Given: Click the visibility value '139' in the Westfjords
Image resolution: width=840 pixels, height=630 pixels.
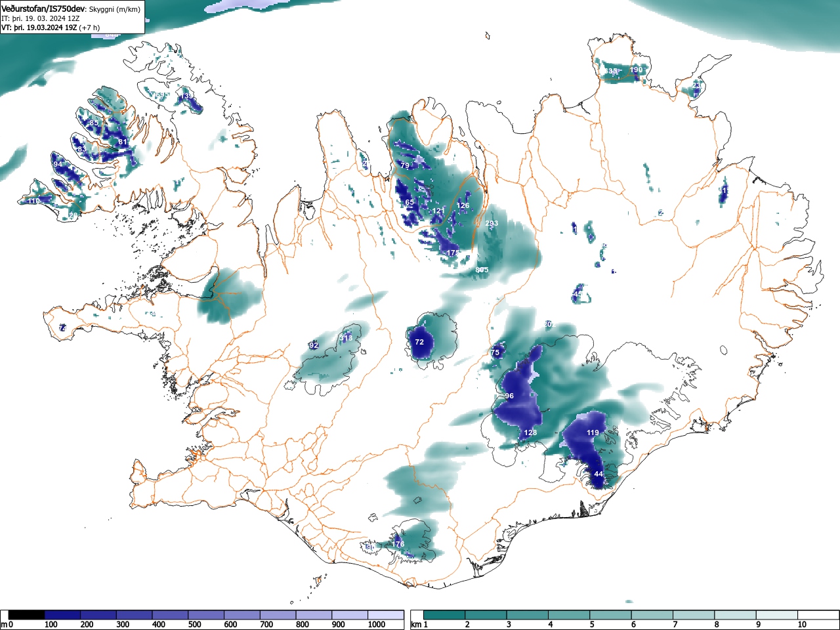Looking at the screenshot, I should click(x=188, y=96).
